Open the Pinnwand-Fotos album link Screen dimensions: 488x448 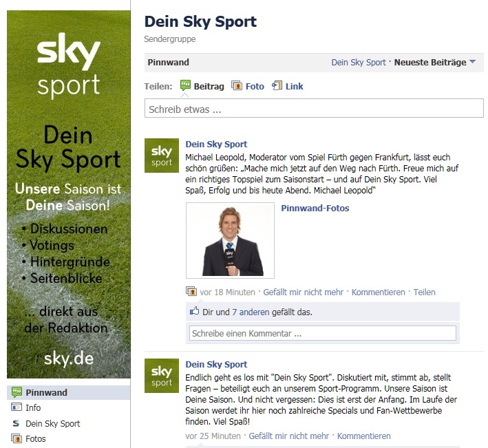click(315, 208)
